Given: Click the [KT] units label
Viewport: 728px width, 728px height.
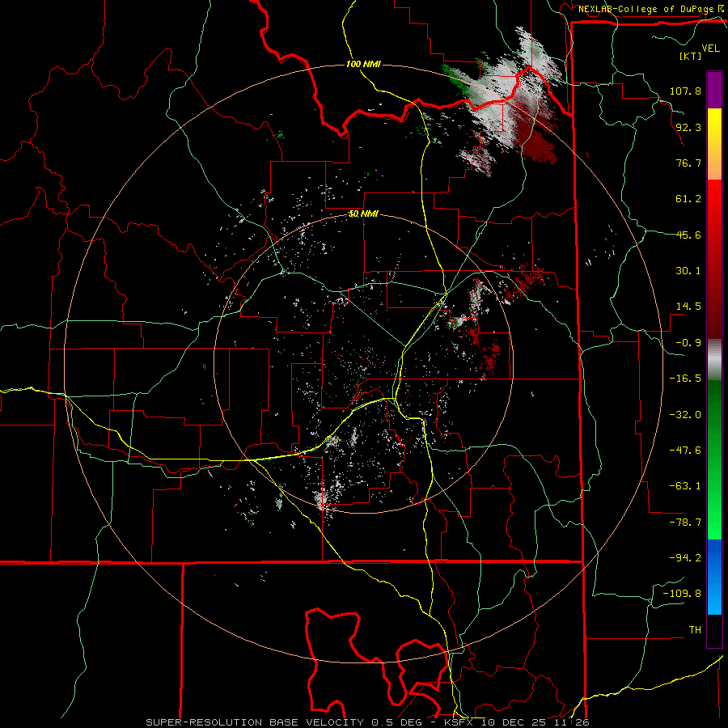Looking at the screenshot, I should pos(691,56).
